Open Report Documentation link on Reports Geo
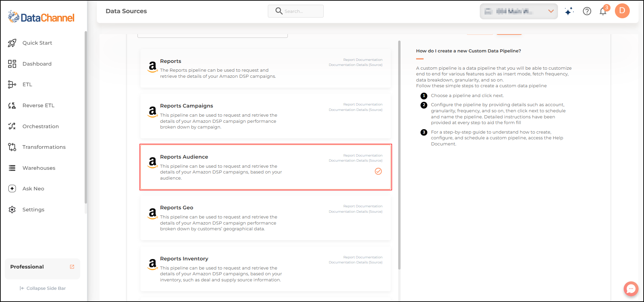 point(363,206)
